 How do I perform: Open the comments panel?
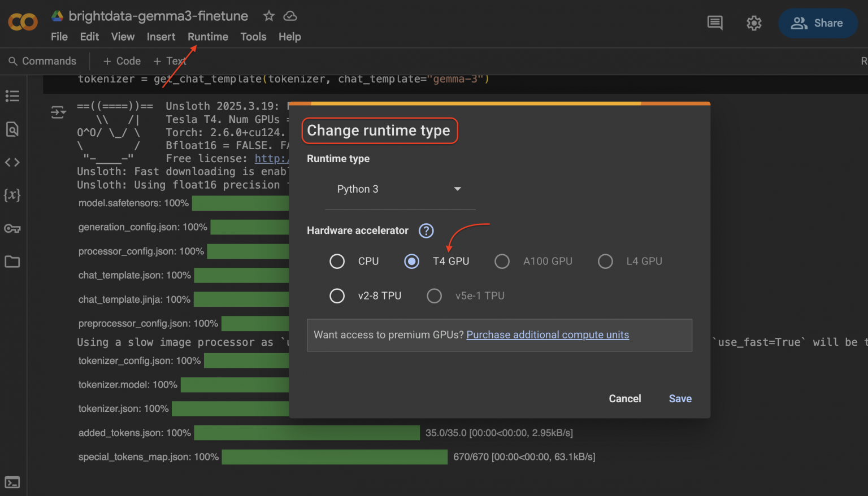(x=714, y=23)
